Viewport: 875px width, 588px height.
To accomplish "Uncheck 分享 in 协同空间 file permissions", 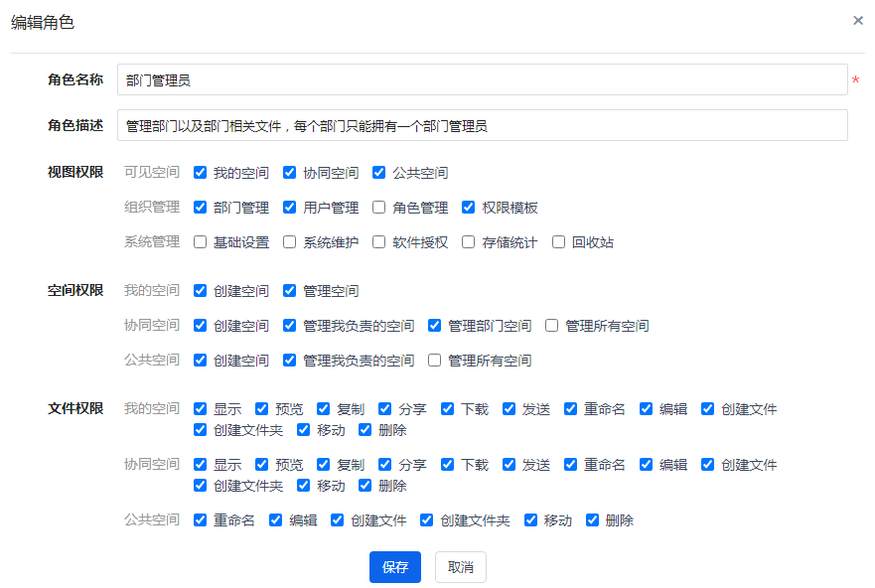I will tap(384, 464).
